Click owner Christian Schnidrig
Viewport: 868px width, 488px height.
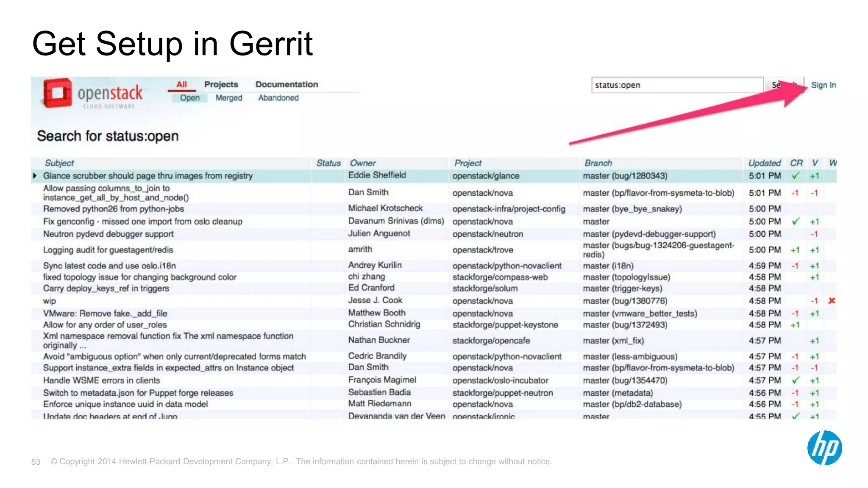[384, 324]
